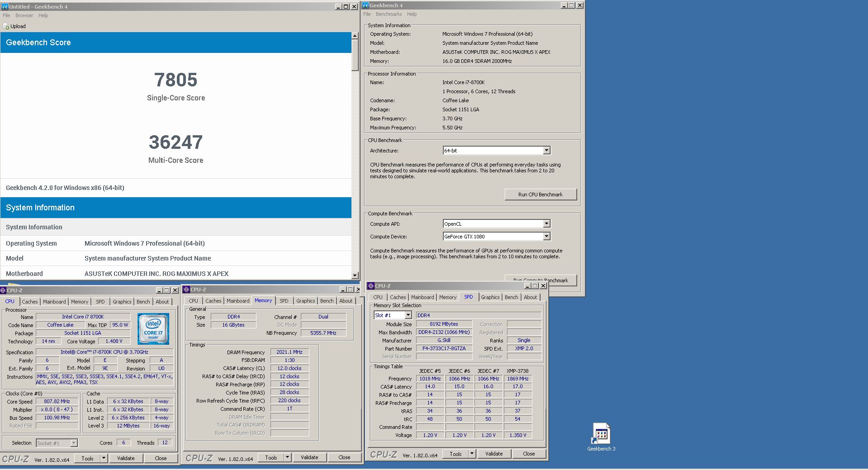Click the NB Frequency value 5355.7 MHz
The image size is (868, 470).
[323, 333]
